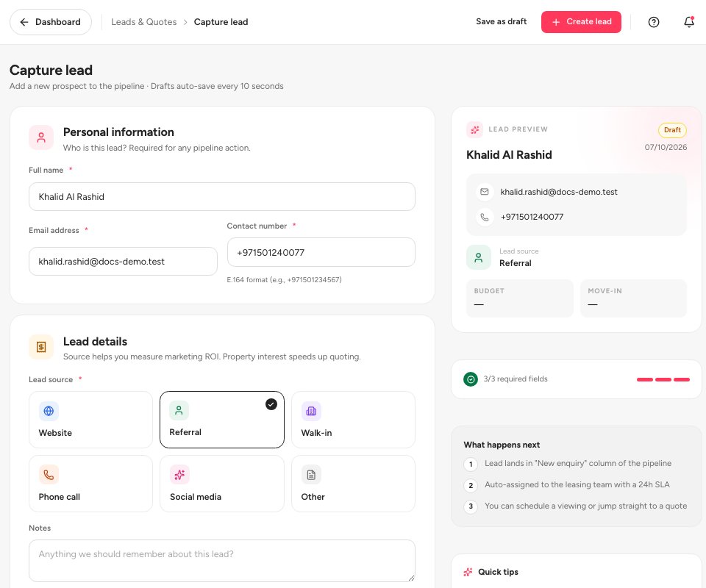Click step 1 'Lead lands in New enquiry'
This screenshot has width=706, height=588.
578,463
